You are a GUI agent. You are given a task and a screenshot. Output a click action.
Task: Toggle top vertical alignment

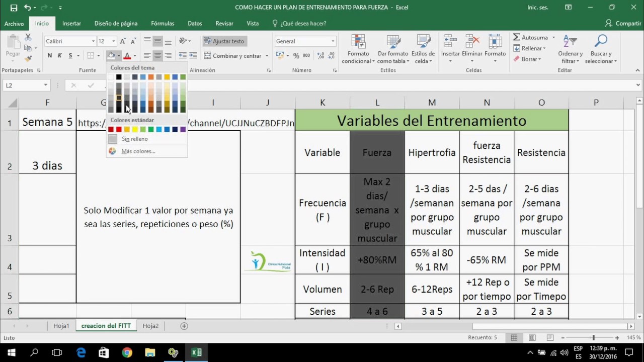[147, 41]
